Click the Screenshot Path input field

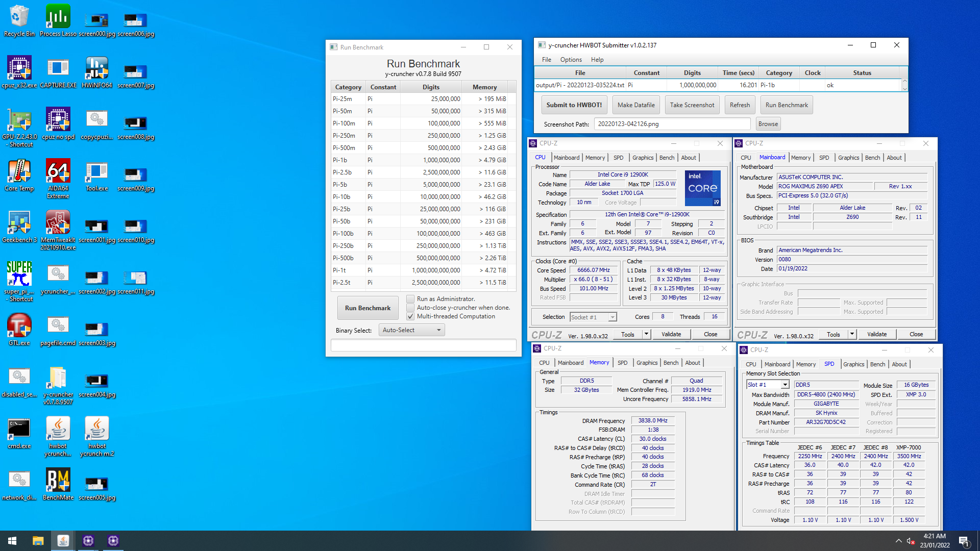click(x=672, y=124)
